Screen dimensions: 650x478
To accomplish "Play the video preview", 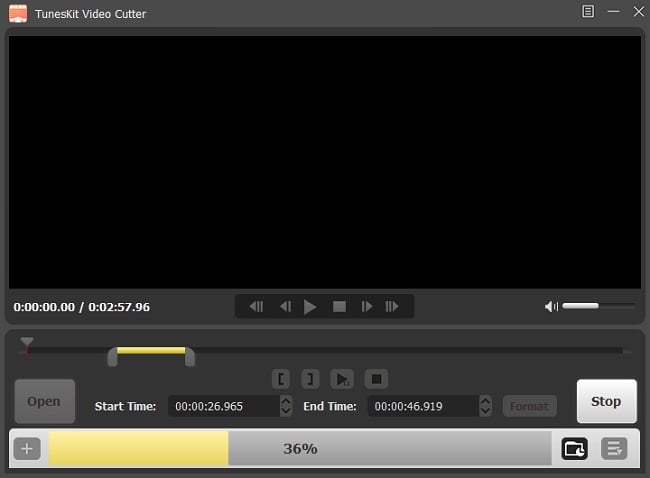I will click(x=310, y=307).
